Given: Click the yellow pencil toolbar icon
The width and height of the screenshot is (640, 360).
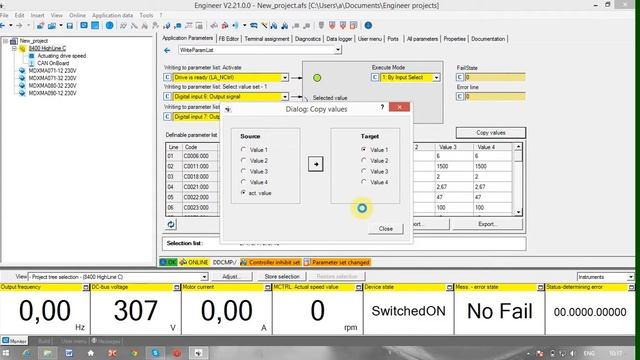Looking at the screenshot, I should click(x=264, y=25).
